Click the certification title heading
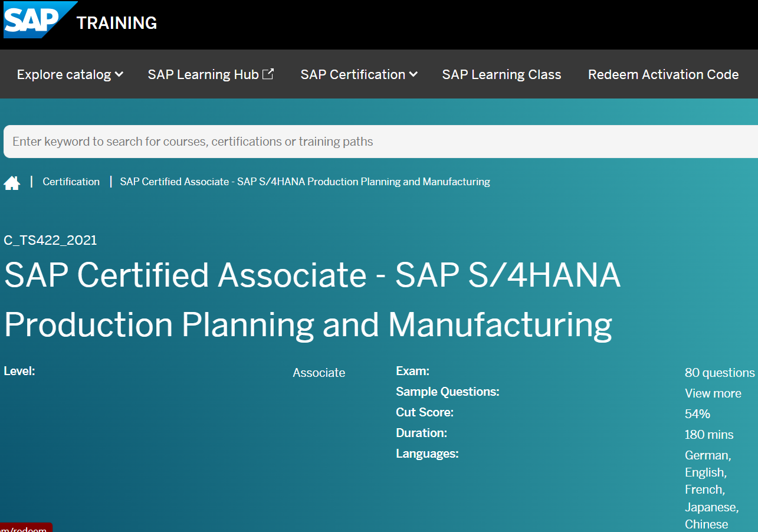The image size is (758, 532). (x=312, y=300)
